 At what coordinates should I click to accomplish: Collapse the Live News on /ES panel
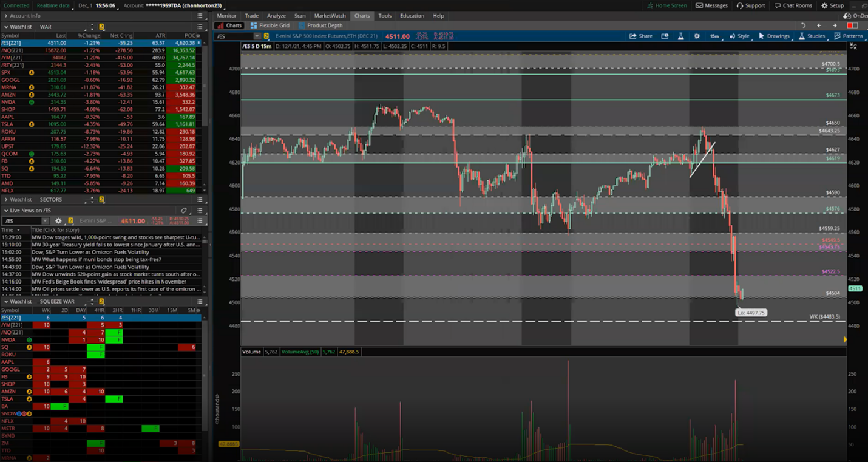click(x=5, y=210)
